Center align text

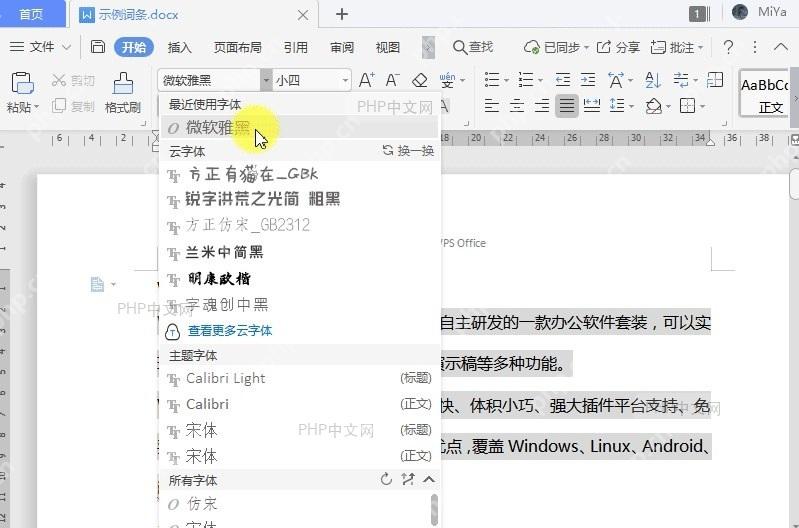(517, 106)
